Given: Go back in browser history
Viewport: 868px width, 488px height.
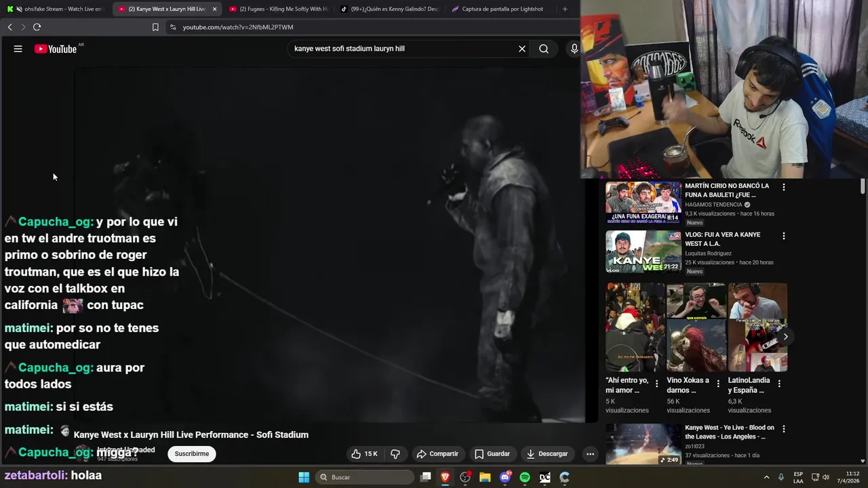Looking at the screenshot, I should pos(9,27).
